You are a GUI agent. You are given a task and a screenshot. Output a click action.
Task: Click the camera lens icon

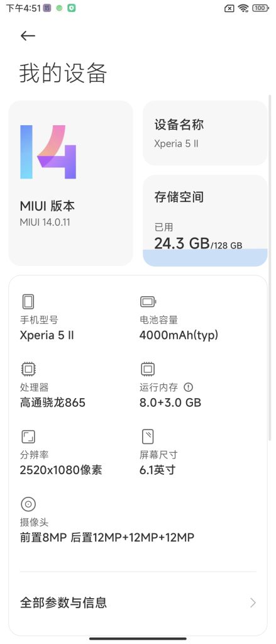coord(28,504)
